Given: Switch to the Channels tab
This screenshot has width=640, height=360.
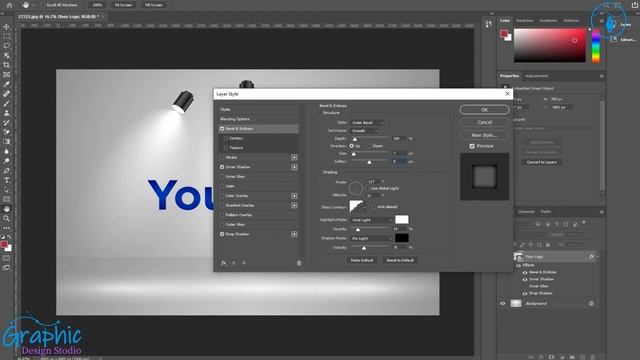Looking at the screenshot, I should tap(526, 211).
